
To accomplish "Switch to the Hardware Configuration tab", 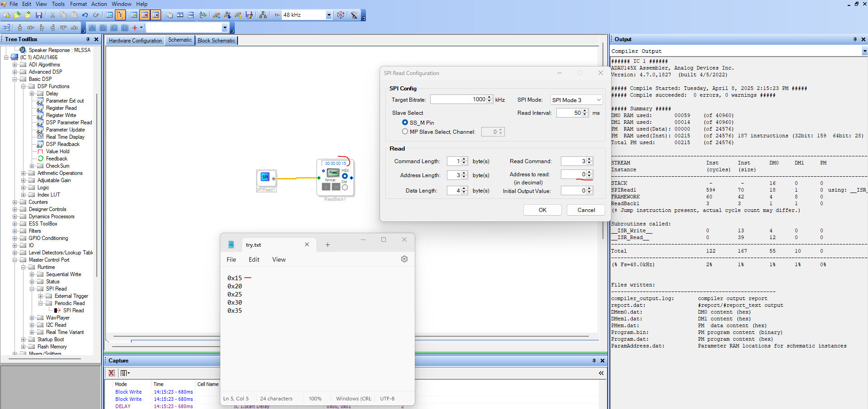I will [135, 41].
